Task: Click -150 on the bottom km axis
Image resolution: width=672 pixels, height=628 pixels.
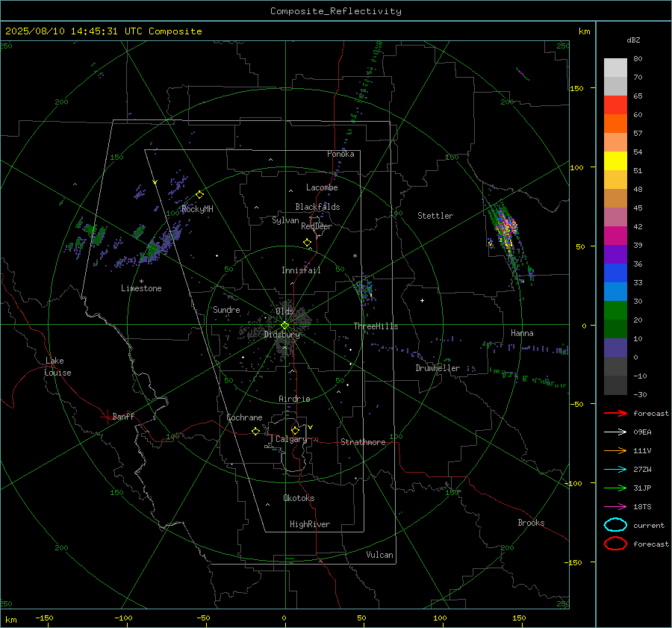Action: pyautogui.click(x=44, y=618)
